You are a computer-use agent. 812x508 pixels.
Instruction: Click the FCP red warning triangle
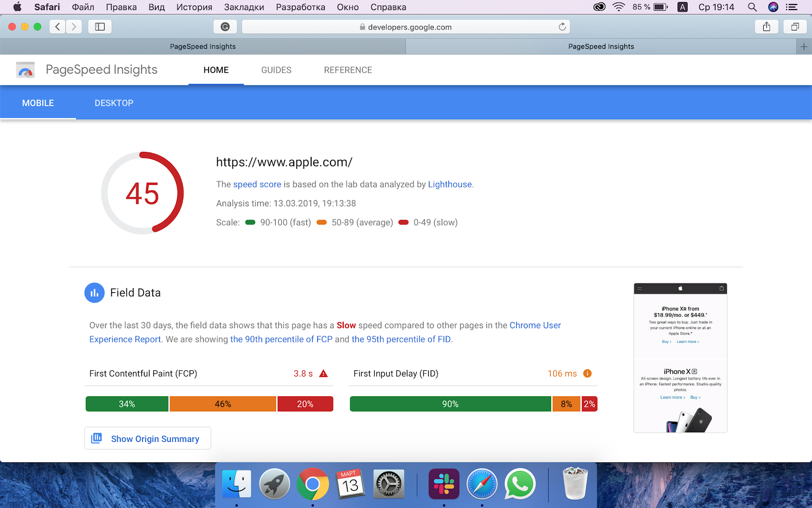click(x=323, y=373)
